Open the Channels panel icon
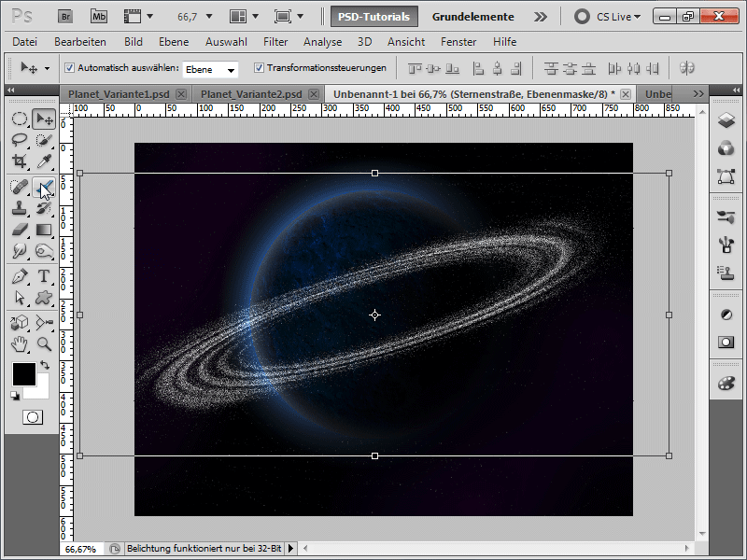This screenshot has width=747, height=560. 726,148
